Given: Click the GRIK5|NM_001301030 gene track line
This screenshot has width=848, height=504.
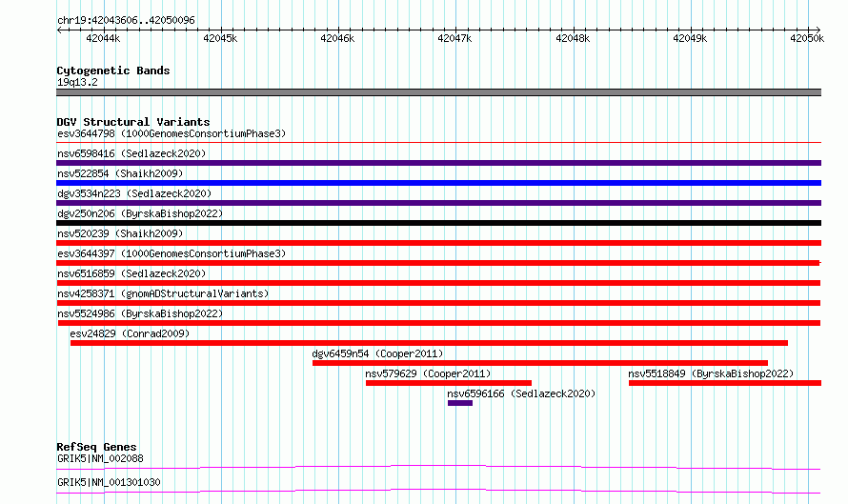Looking at the screenshot, I should point(438,491).
